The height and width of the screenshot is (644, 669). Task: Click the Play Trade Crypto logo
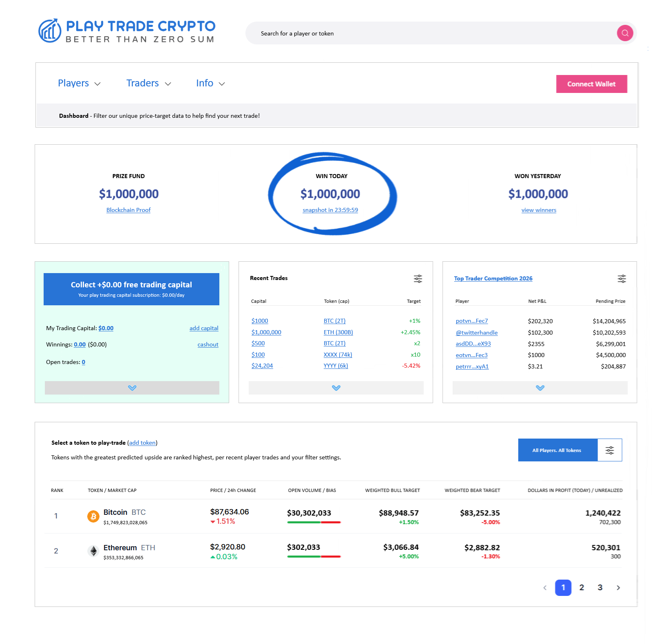coord(126,31)
